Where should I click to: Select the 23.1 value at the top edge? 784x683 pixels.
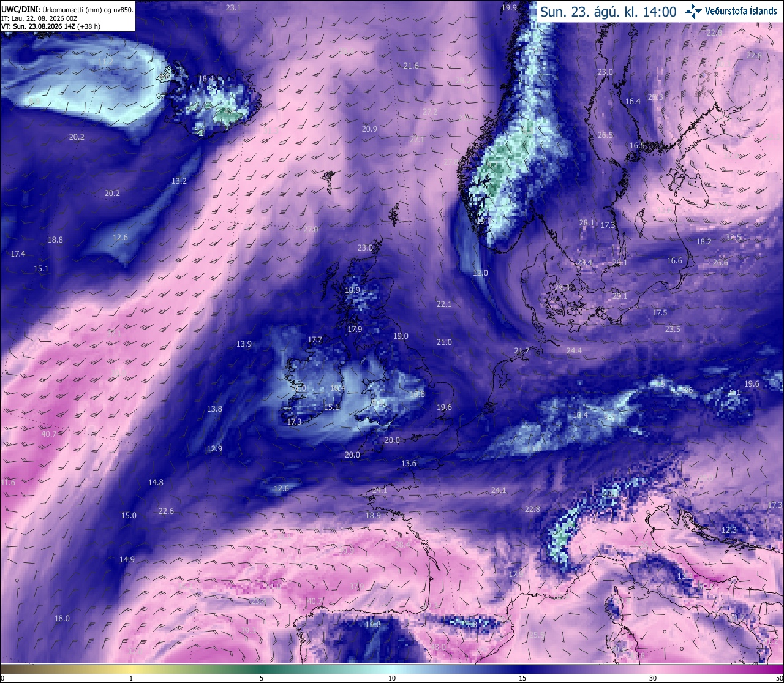coord(233,7)
